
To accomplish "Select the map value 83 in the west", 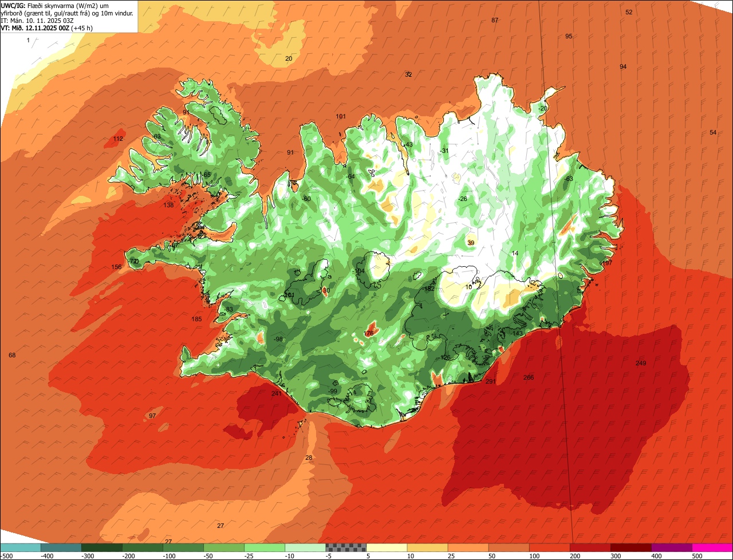I will pyautogui.click(x=230, y=309).
